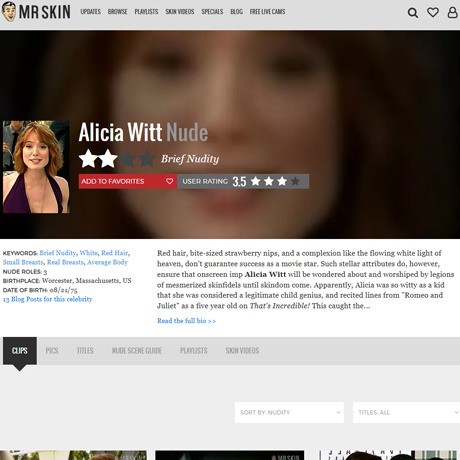Click the date of birth '08/21/75'
Screen dimensions: 460x460
[63, 290]
